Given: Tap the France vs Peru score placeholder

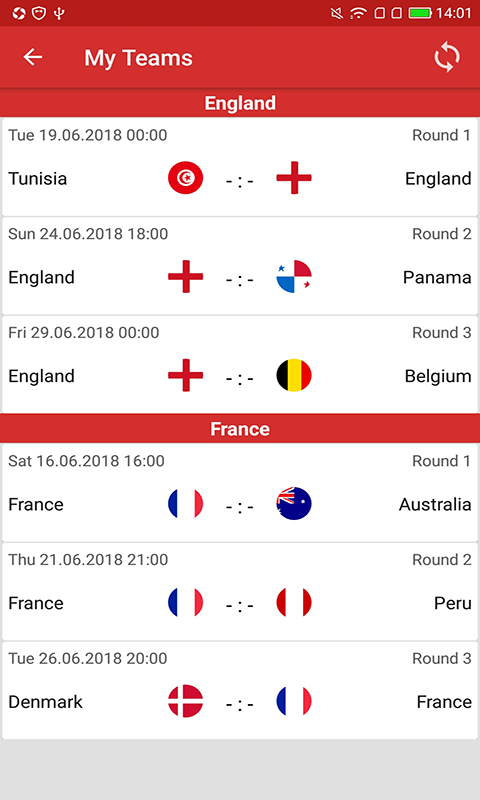Looking at the screenshot, I should point(240,605).
